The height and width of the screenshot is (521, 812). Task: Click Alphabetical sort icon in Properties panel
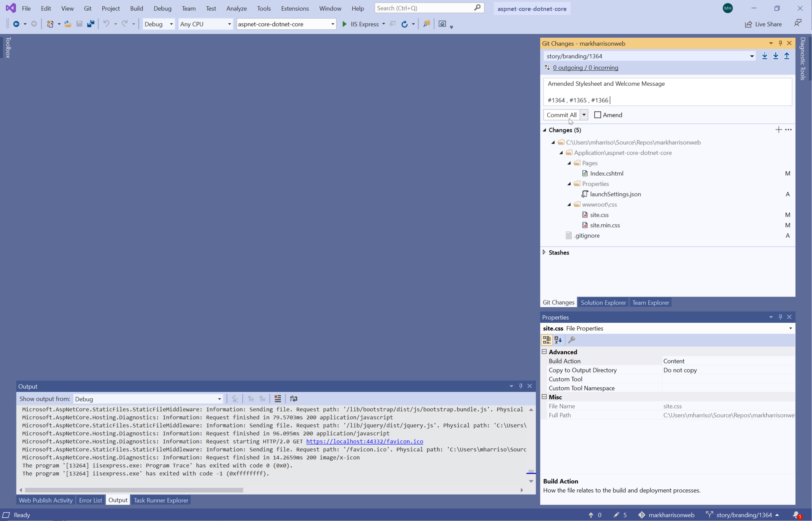point(558,340)
